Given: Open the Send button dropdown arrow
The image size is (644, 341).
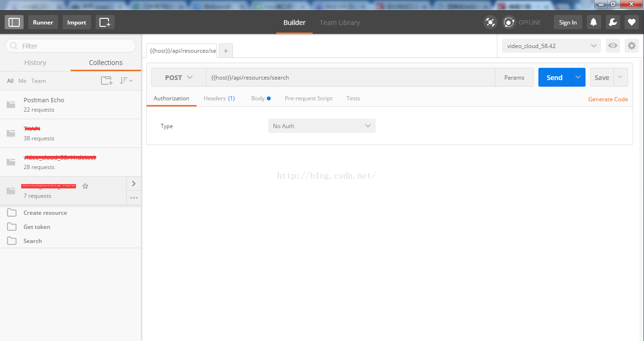Looking at the screenshot, I should tap(578, 78).
